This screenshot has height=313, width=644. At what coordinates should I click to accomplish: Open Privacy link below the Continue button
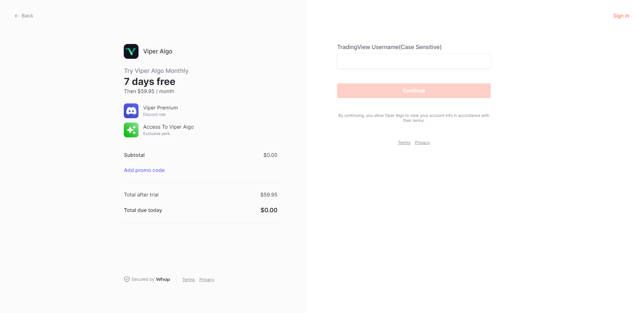pyautogui.click(x=422, y=143)
